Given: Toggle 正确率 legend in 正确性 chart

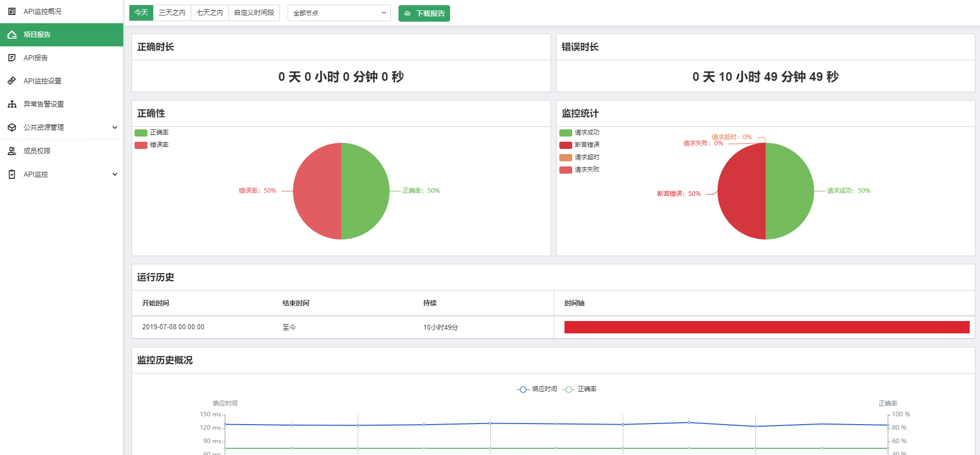Looking at the screenshot, I should (x=152, y=132).
